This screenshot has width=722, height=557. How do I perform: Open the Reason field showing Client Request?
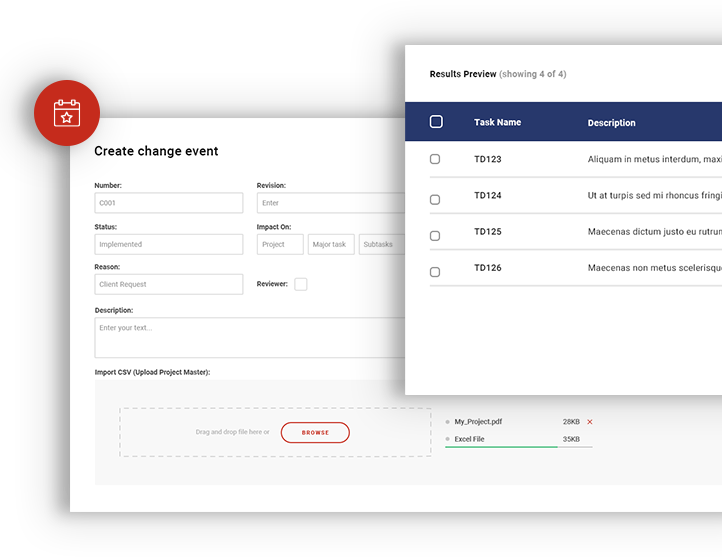click(x=168, y=284)
